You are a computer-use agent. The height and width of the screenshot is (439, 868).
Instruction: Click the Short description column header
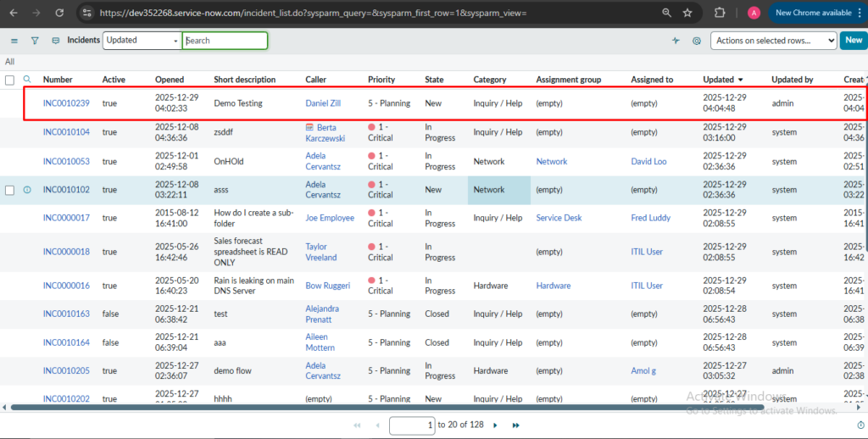click(x=244, y=80)
